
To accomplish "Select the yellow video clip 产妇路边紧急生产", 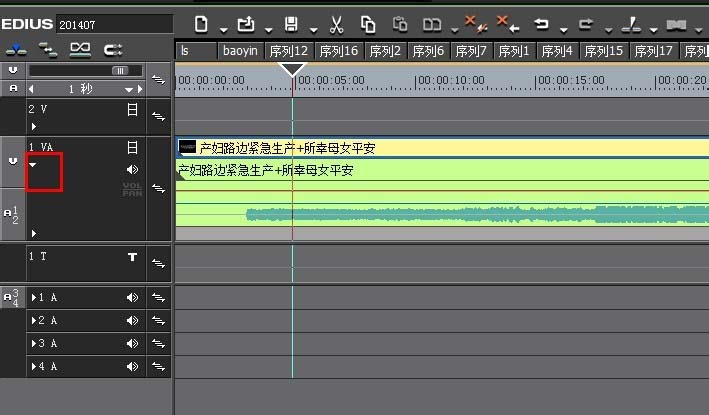I will click(442, 148).
